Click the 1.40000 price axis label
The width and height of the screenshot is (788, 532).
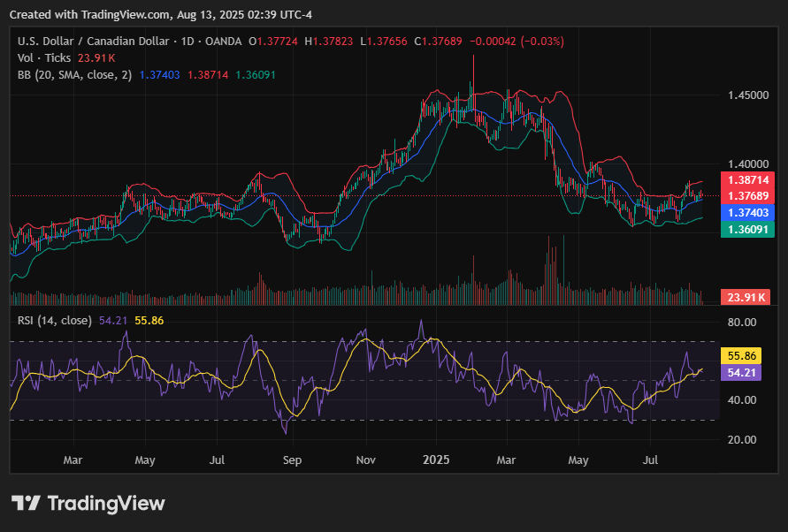tap(748, 163)
